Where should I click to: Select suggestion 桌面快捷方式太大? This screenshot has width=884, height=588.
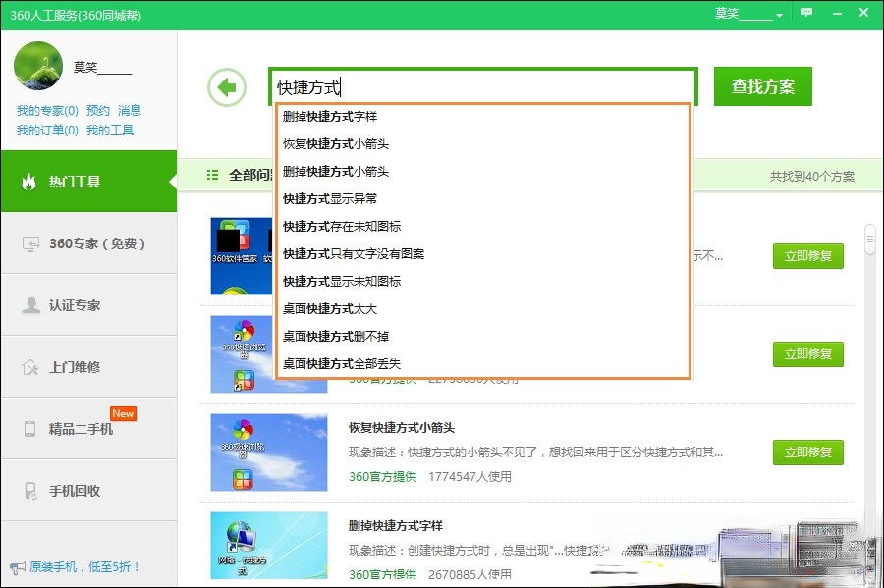(482, 309)
